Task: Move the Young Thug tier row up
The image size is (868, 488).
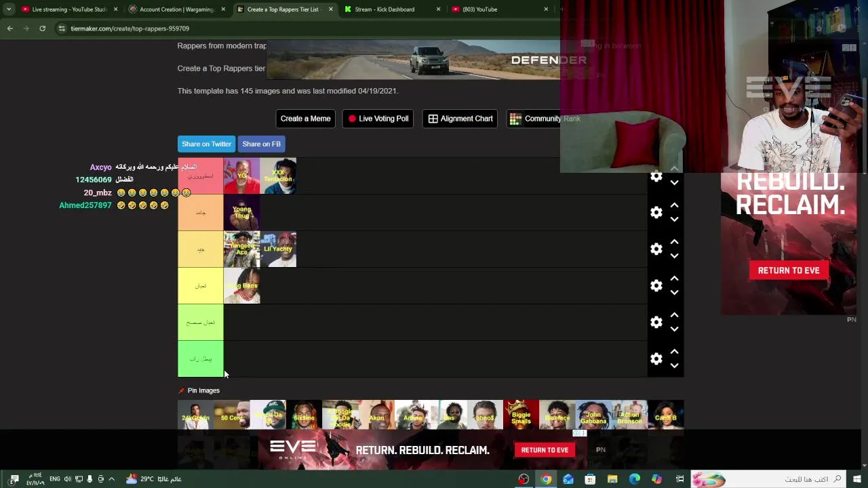Action: 674,205
